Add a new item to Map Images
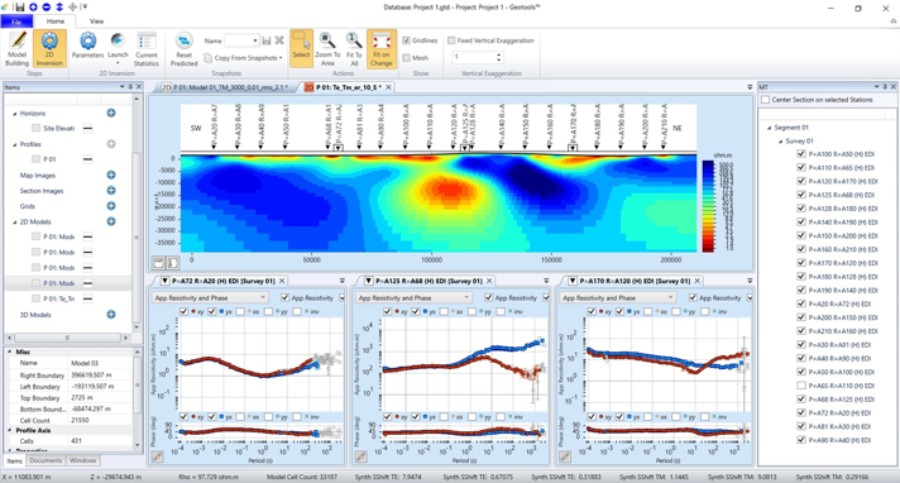The image size is (900, 483). pos(111,176)
